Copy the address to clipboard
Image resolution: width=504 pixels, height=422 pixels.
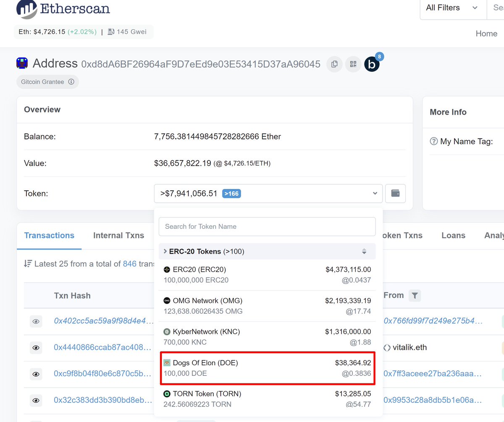334,64
